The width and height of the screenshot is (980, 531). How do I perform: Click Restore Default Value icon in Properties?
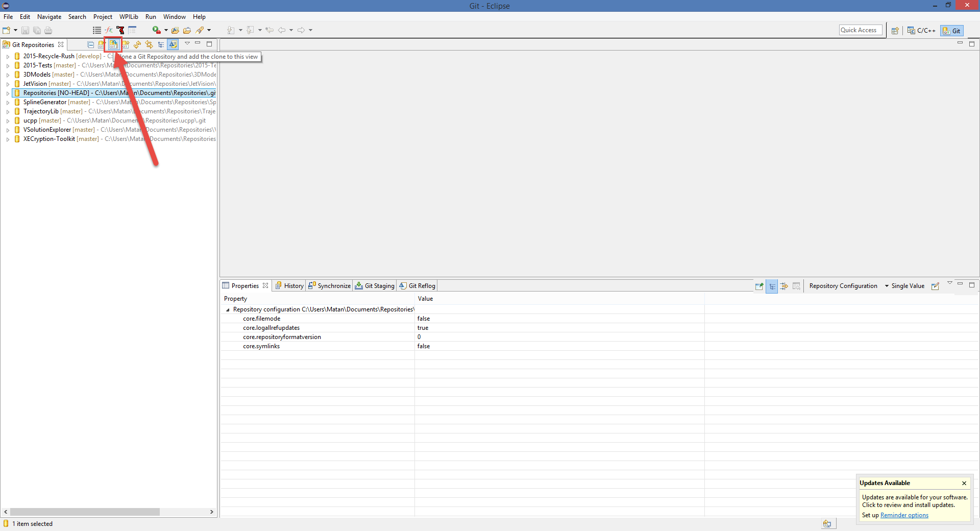coord(796,286)
